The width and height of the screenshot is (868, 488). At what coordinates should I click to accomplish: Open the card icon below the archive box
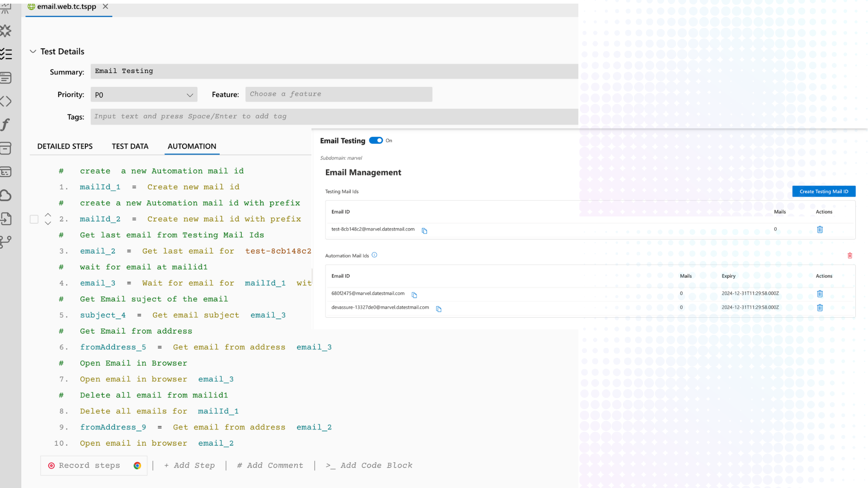(x=6, y=172)
